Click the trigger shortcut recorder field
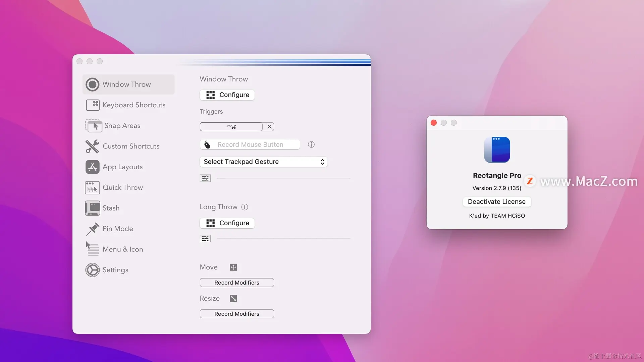This screenshot has width=644, height=362. point(231,127)
